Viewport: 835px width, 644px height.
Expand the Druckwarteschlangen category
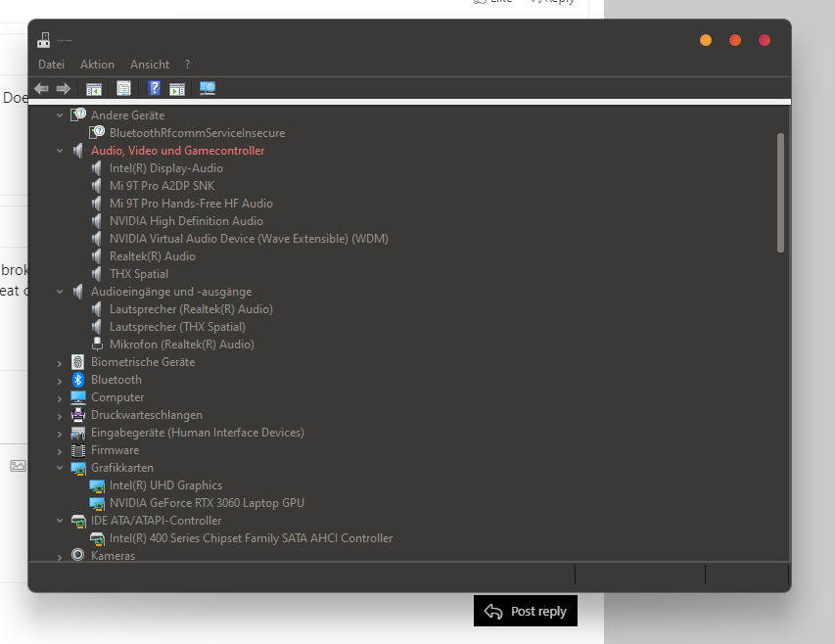click(60, 416)
